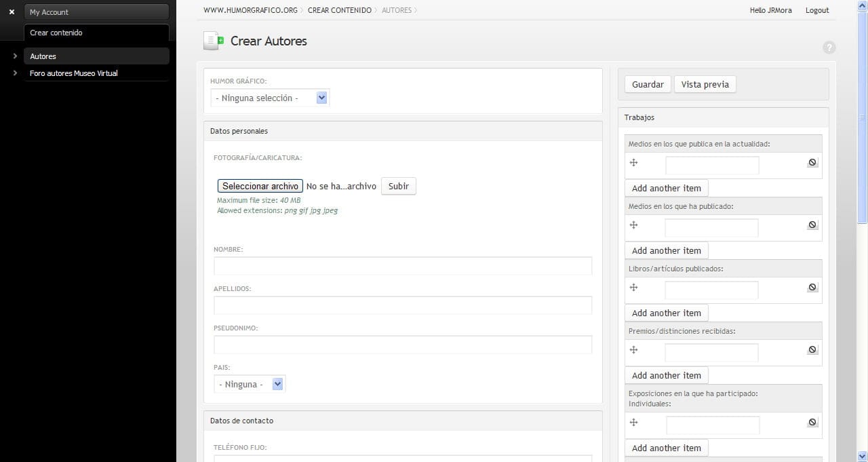Open My Account menu item
Image resolution: width=868 pixels, height=462 pixels.
[96, 12]
